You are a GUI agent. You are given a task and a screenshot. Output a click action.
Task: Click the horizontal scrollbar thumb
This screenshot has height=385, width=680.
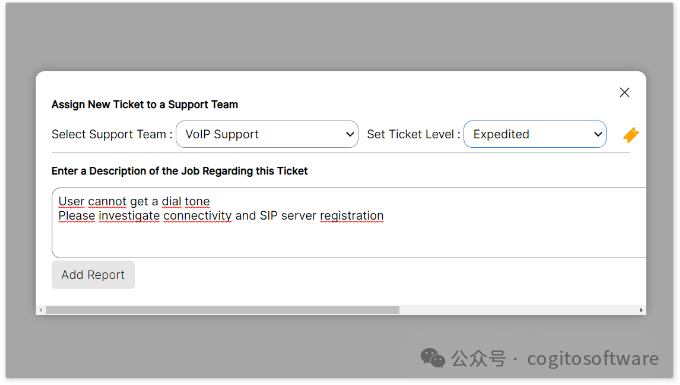pyautogui.click(x=222, y=310)
